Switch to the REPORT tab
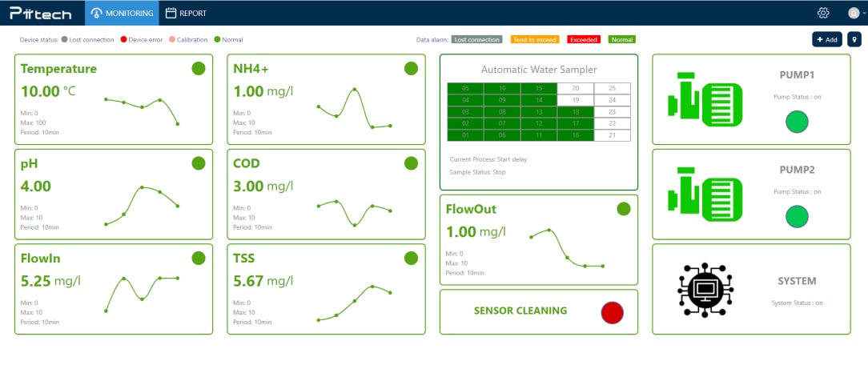This screenshot has height=389, width=868. 186,13
